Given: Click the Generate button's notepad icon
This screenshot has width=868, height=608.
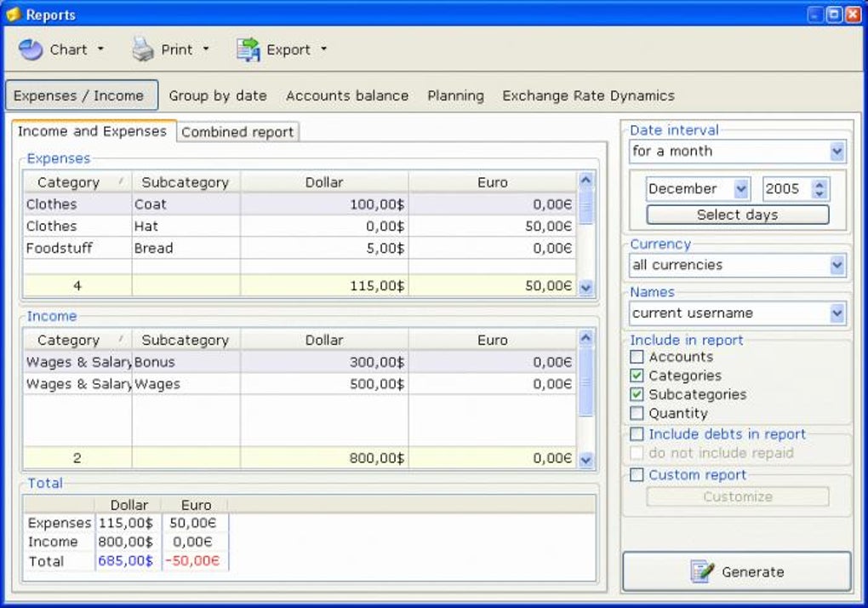Looking at the screenshot, I should (702, 571).
